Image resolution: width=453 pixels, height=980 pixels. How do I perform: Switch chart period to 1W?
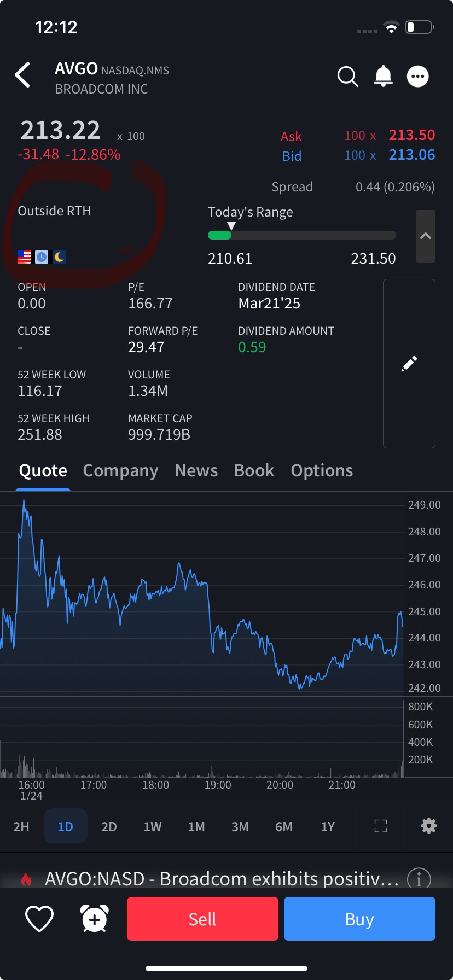coord(153,826)
